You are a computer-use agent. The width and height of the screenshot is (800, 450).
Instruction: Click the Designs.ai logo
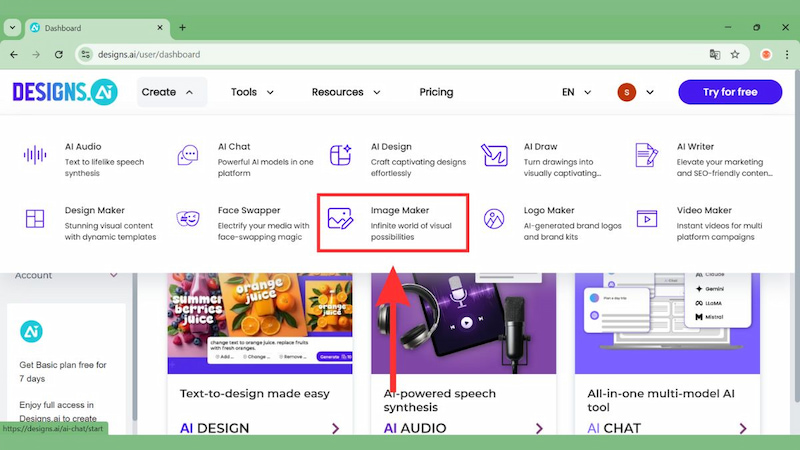65,92
